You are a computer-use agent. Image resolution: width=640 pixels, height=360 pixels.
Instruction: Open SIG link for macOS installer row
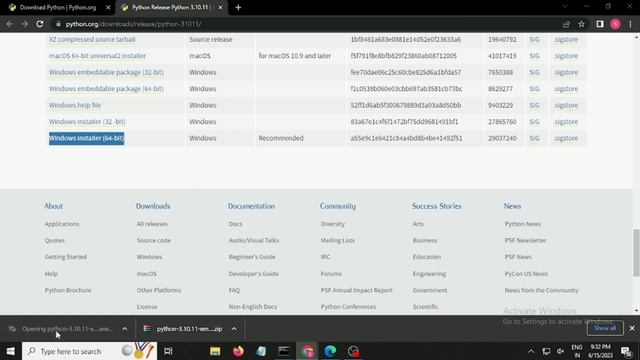(x=534, y=56)
